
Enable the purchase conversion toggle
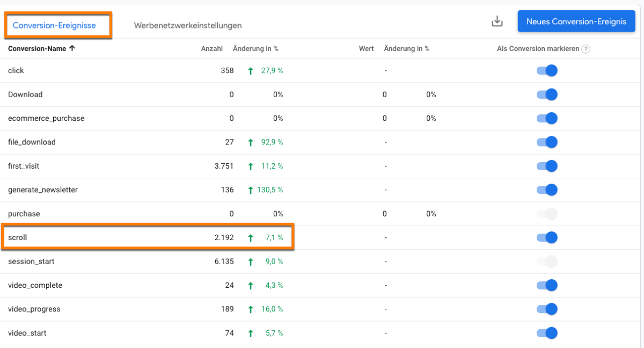[546, 213]
